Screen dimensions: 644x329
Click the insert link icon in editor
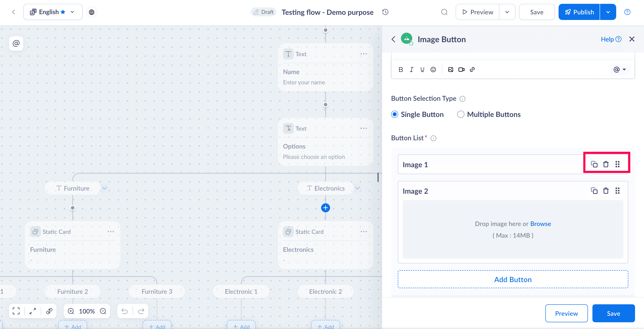[472, 70]
